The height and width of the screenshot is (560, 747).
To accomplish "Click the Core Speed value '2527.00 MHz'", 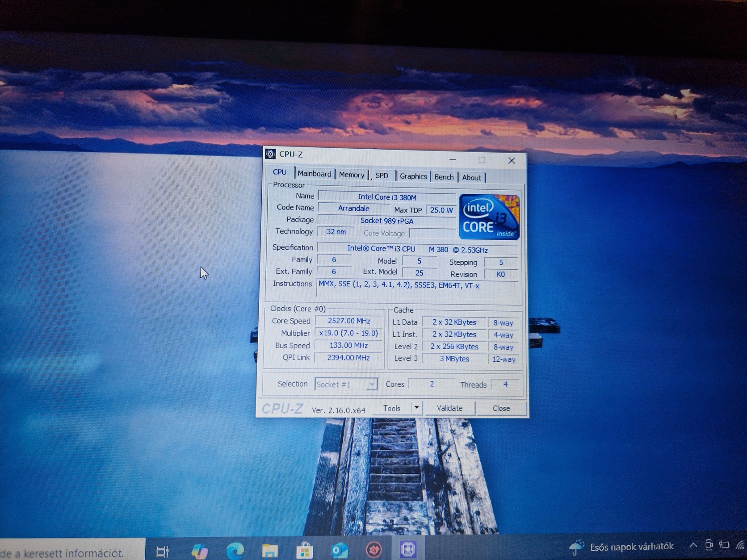I will click(349, 321).
